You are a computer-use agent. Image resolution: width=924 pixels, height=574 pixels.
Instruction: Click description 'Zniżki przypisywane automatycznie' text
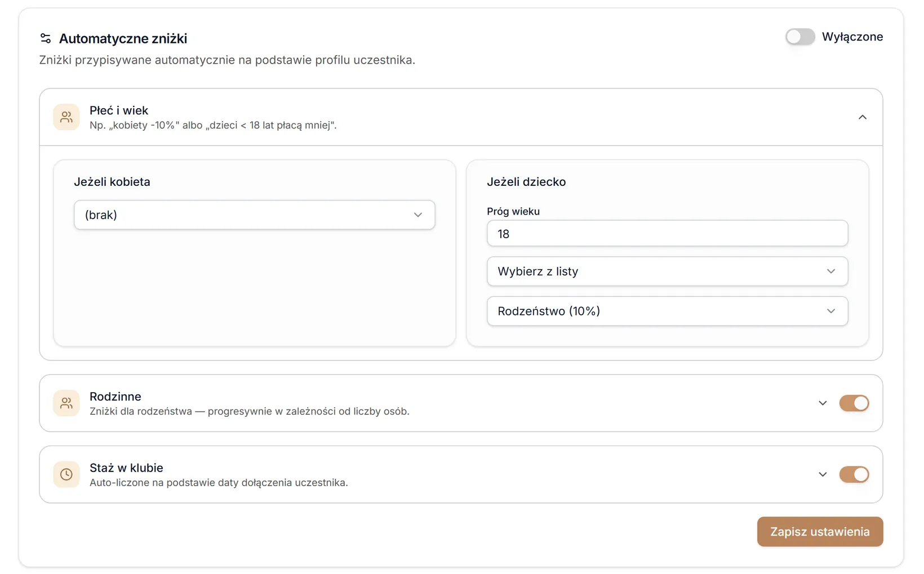tap(227, 60)
